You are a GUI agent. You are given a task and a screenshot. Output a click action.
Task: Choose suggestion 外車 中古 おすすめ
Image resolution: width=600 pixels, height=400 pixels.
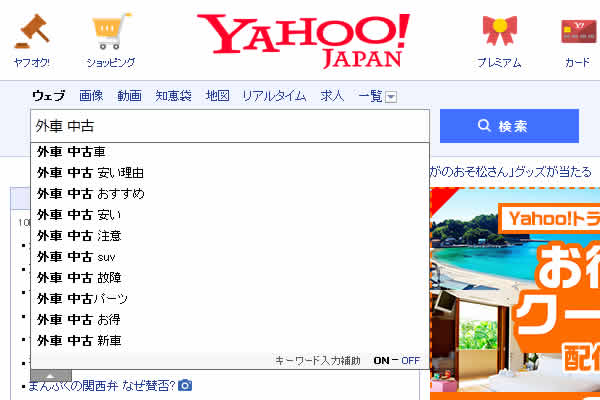[91, 193]
